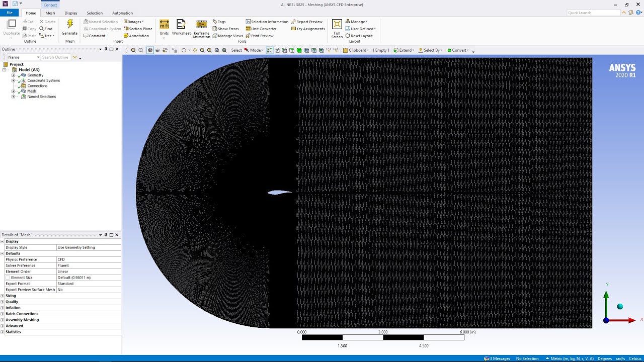644x362 pixels.
Task: Open the Manage layout dropdown
Action: click(356, 22)
